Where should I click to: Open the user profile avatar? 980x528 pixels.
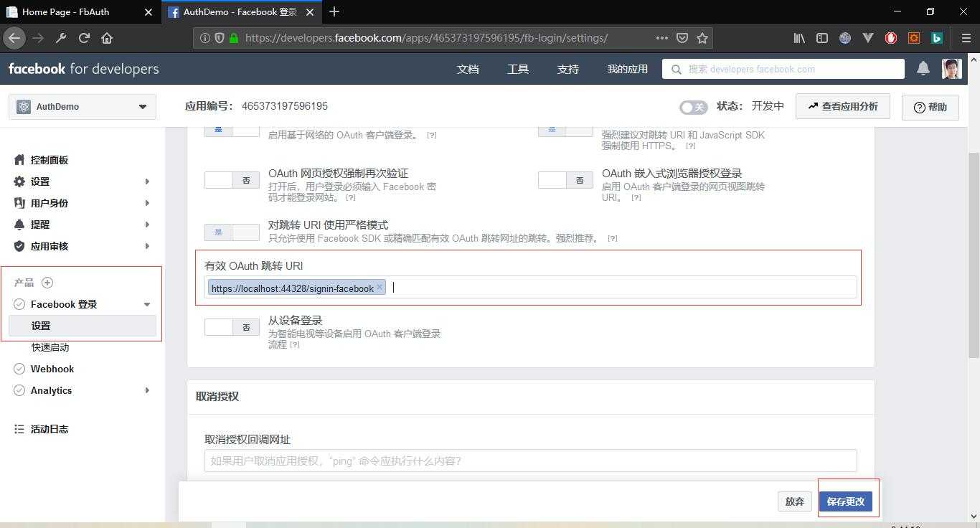(951, 69)
